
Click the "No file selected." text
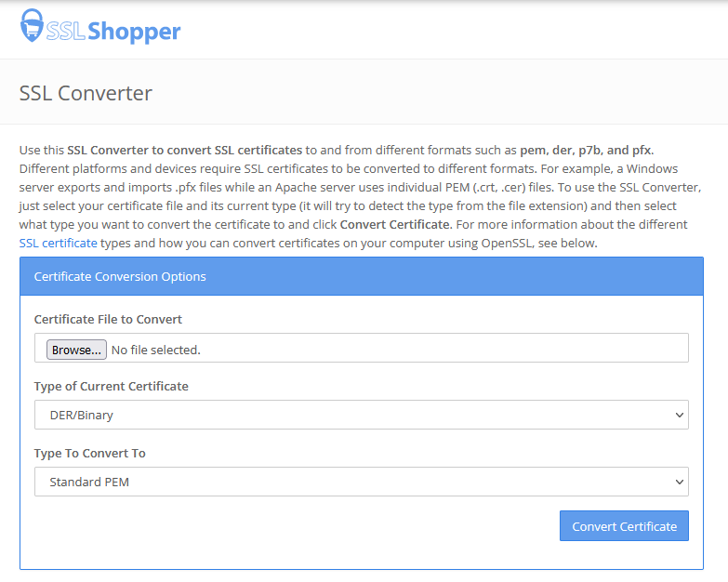(x=155, y=350)
